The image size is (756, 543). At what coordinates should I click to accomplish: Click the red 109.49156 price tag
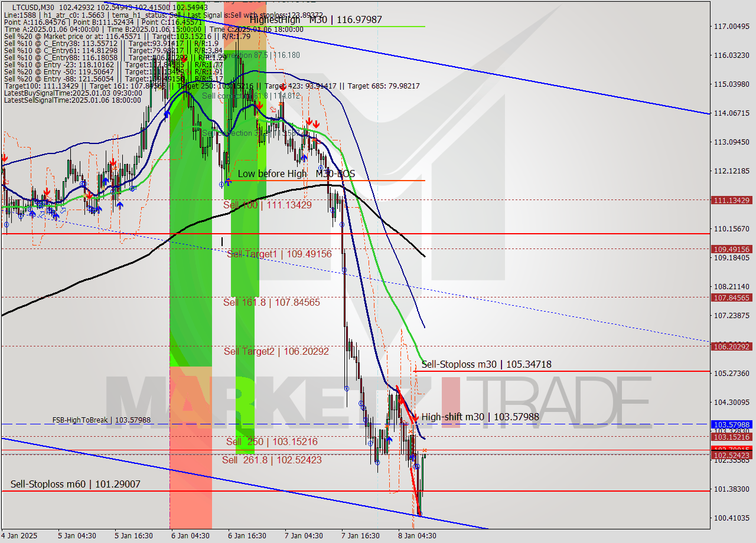pos(732,249)
